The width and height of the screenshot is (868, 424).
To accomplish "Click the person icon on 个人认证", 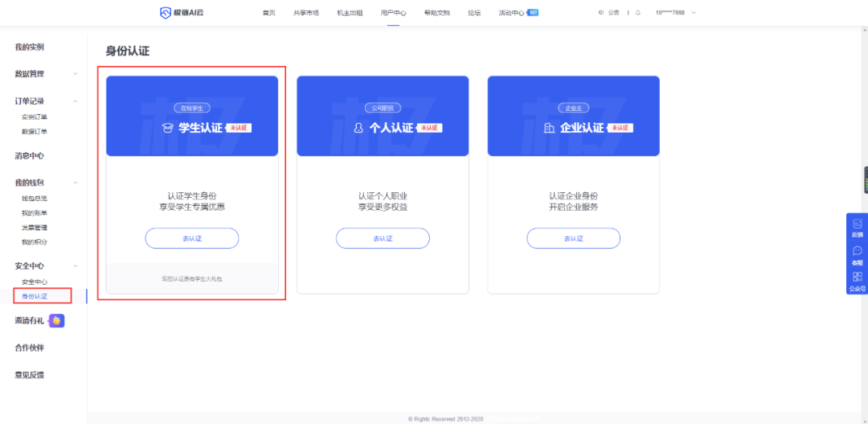I will [358, 128].
